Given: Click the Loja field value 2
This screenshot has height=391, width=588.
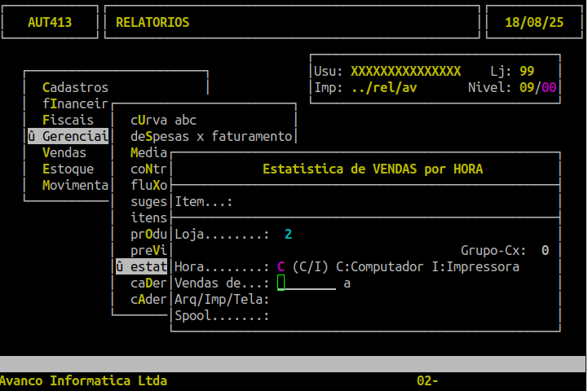Looking at the screenshot, I should pos(288,234).
